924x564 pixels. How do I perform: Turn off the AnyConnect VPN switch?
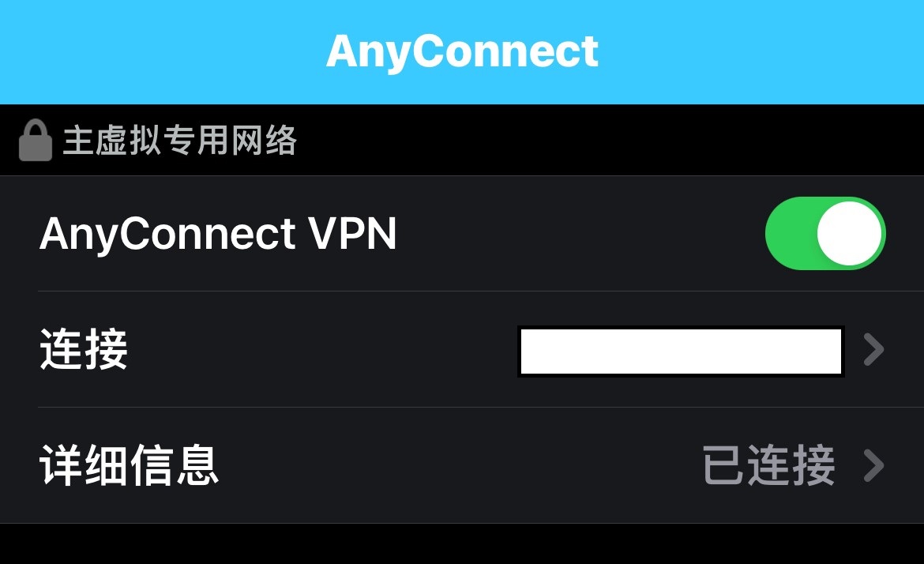click(x=825, y=233)
